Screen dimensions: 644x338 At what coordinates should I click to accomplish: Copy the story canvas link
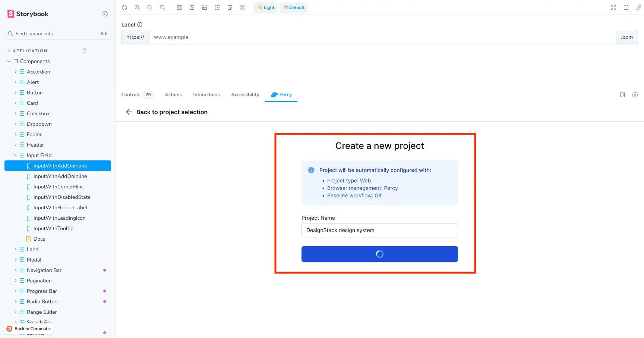[x=639, y=7]
